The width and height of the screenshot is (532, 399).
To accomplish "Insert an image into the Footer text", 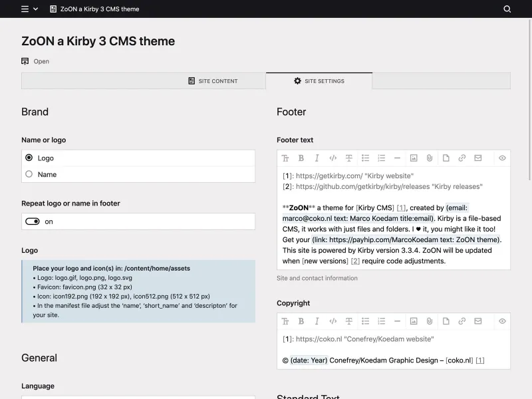I will (414, 158).
